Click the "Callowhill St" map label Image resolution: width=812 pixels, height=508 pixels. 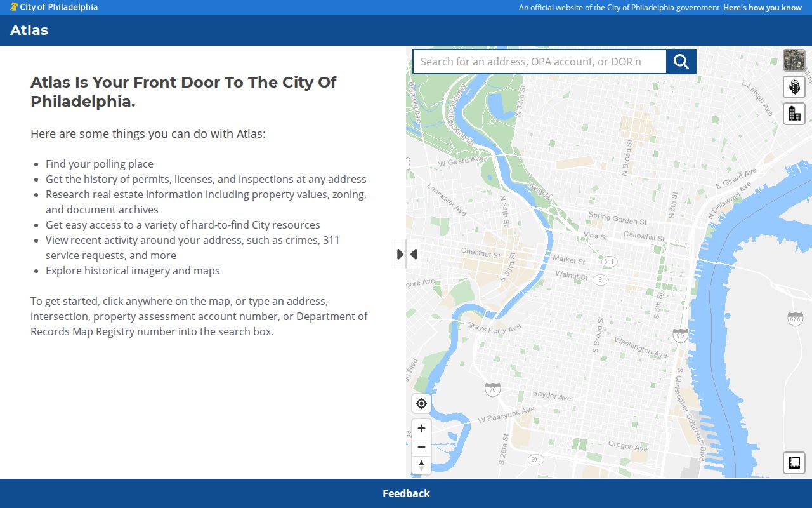coord(643,236)
